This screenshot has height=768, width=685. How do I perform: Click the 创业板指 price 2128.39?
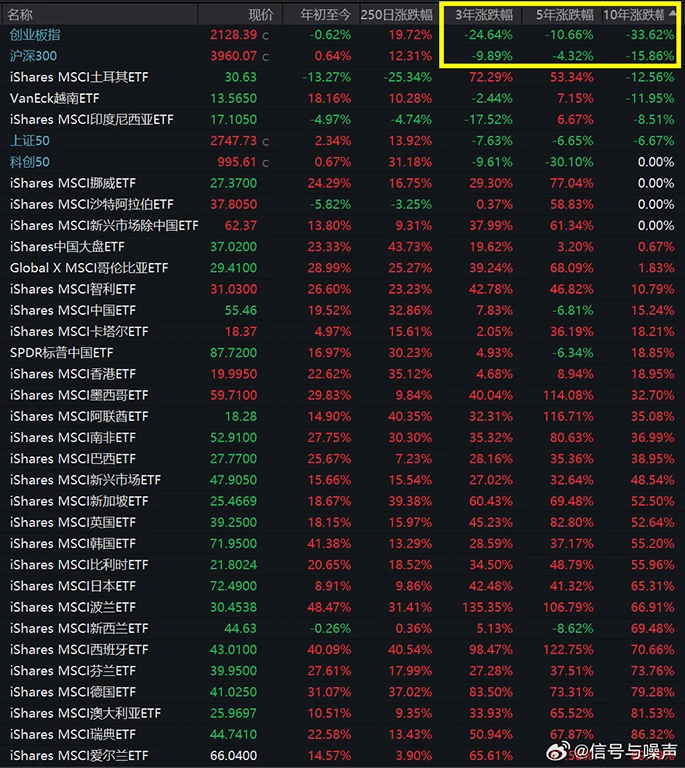(234, 35)
